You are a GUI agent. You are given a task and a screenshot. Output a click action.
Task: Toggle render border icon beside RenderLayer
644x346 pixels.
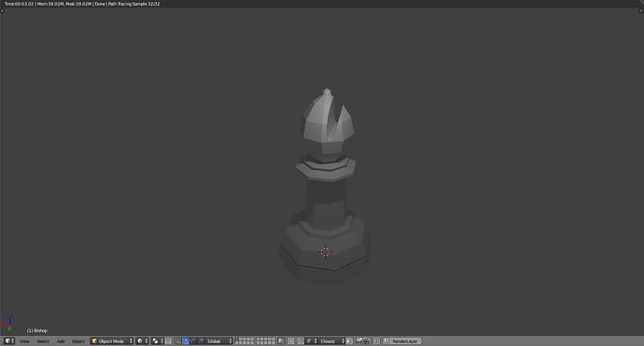tap(376, 341)
